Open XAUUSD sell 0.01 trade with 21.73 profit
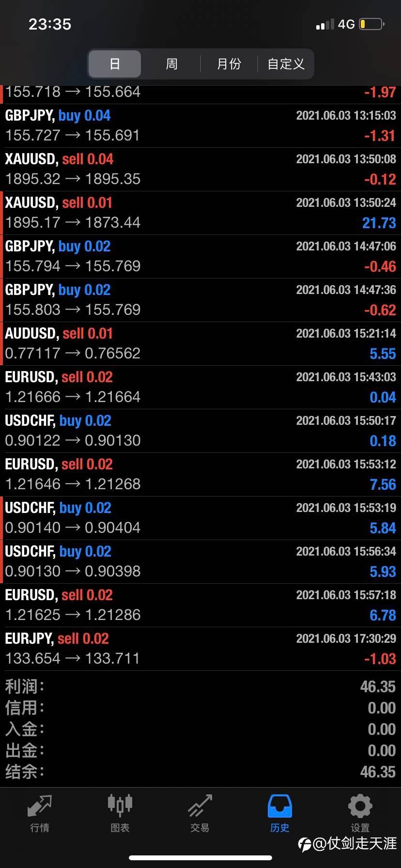401x868 pixels. (200, 213)
